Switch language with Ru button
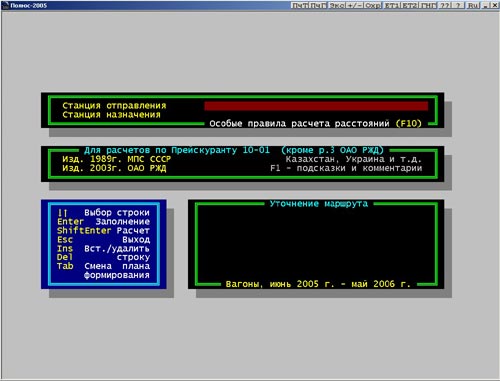This screenshot has height=381, width=500. pyautogui.click(x=473, y=5)
